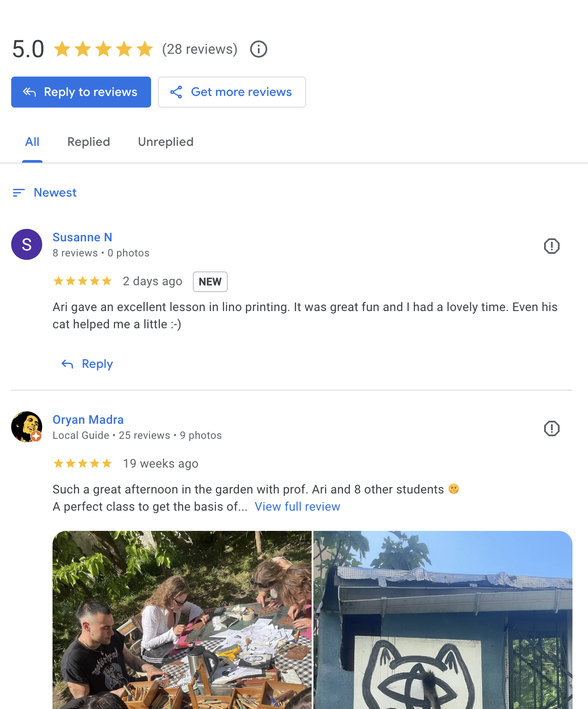The width and height of the screenshot is (588, 709).
Task: Flag Susanne N's review as inappropriate
Action: pyautogui.click(x=551, y=246)
